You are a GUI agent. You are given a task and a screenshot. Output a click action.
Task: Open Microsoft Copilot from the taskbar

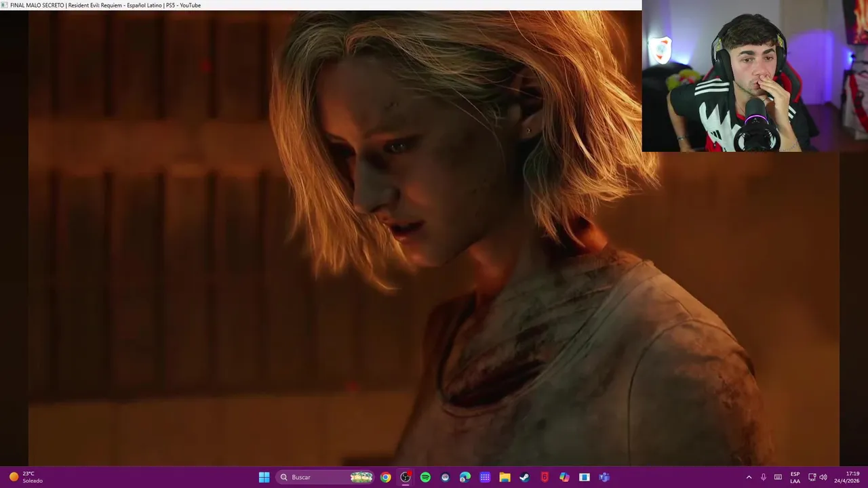(564, 477)
